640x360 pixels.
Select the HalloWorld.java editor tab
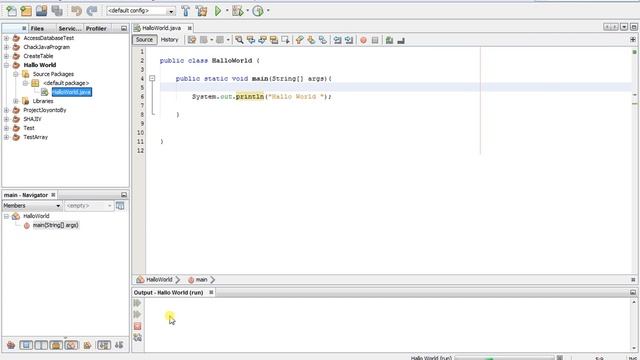[161, 28]
